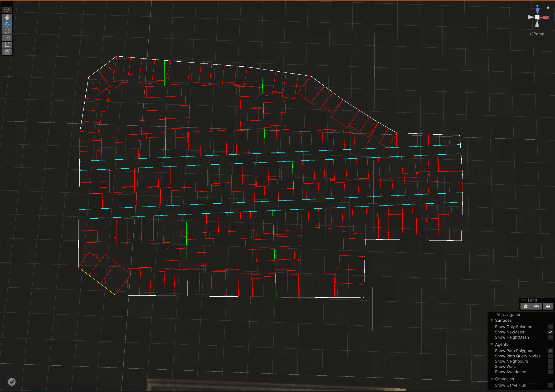Enable Show Walls checkbox
This screenshot has width=555, height=392.
[x=550, y=366]
